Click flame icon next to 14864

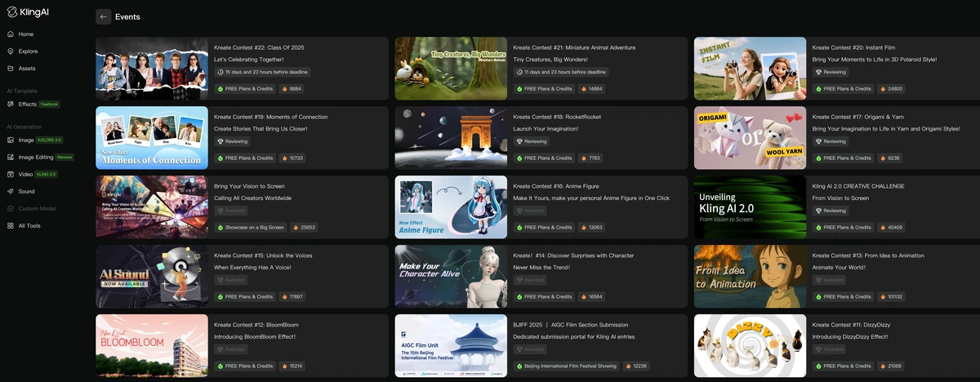click(584, 89)
